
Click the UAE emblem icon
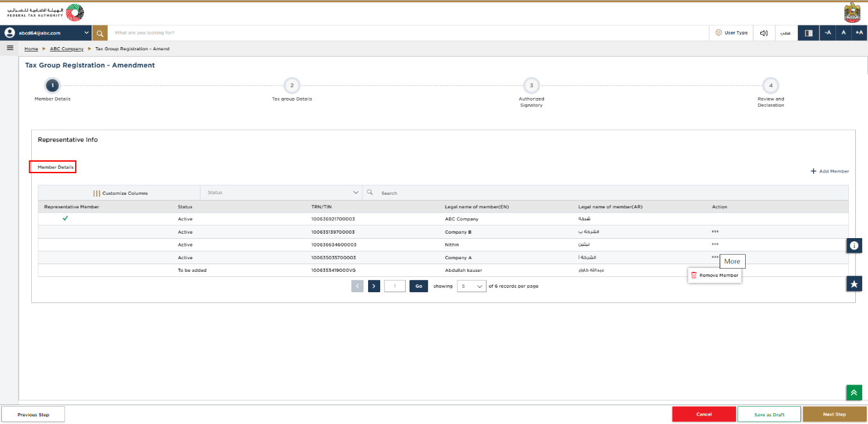852,12
